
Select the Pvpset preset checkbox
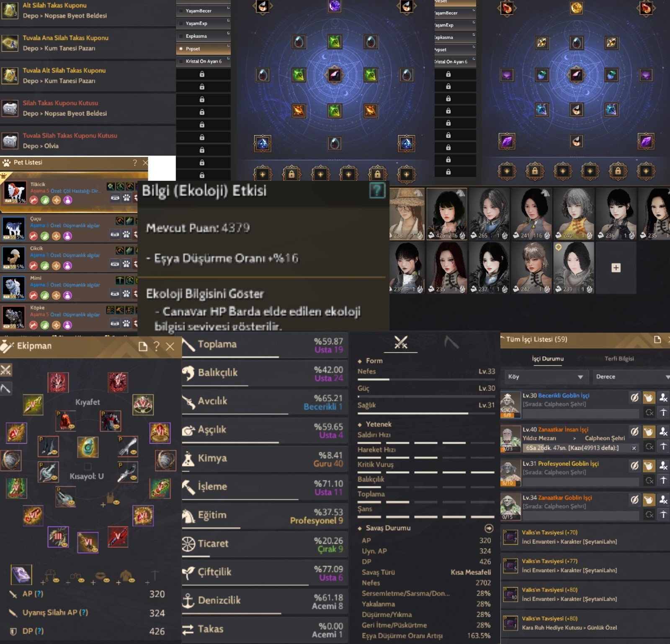pyautogui.click(x=181, y=49)
